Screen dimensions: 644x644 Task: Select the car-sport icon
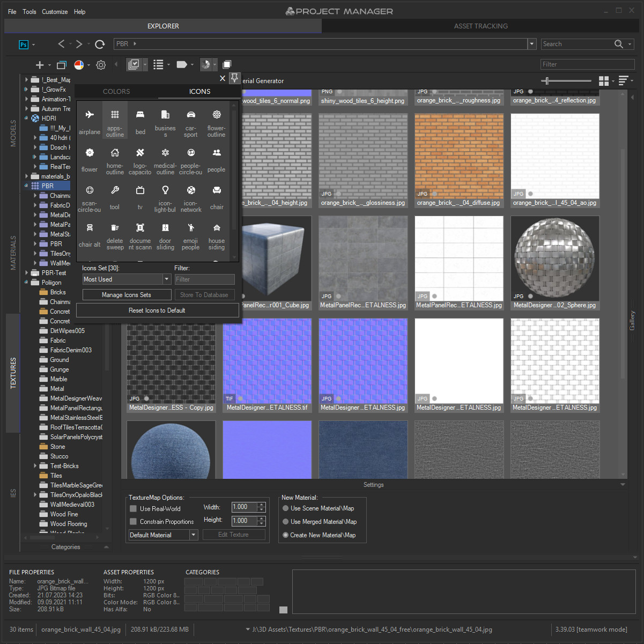click(191, 121)
